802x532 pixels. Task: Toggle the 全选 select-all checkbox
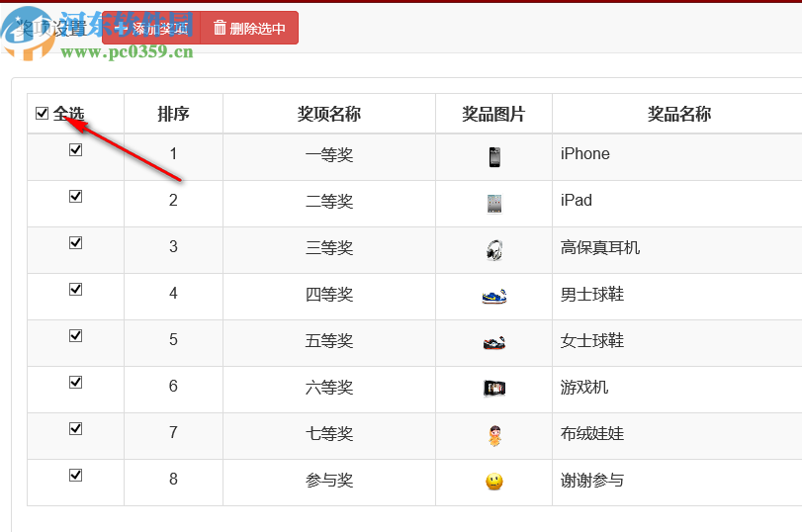(x=42, y=113)
